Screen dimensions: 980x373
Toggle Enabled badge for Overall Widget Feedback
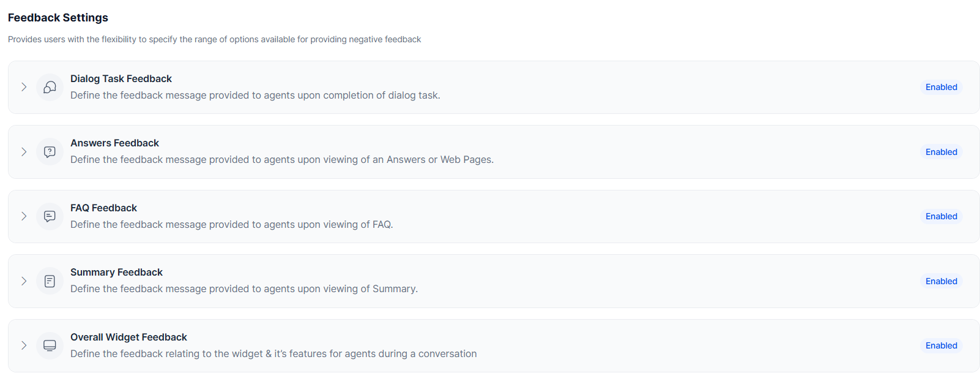pos(941,345)
